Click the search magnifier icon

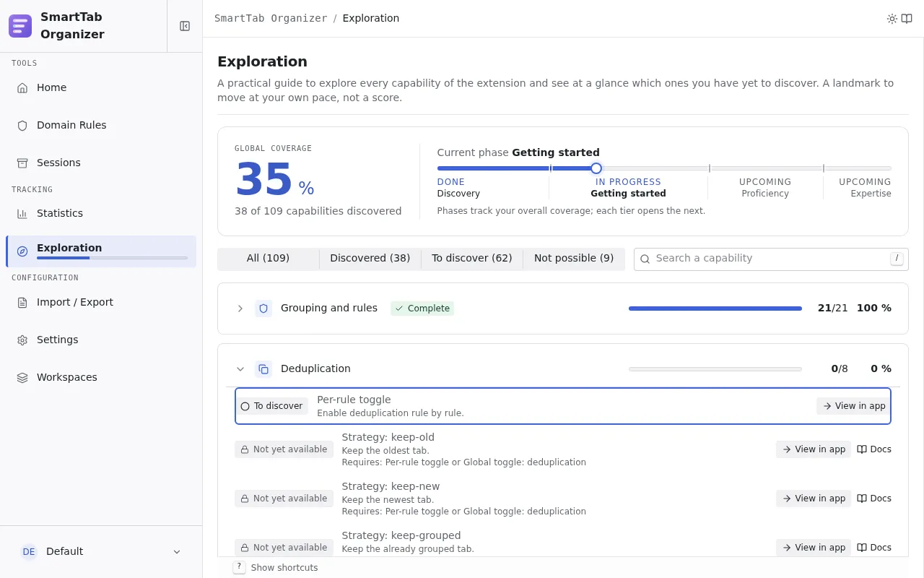pos(645,259)
